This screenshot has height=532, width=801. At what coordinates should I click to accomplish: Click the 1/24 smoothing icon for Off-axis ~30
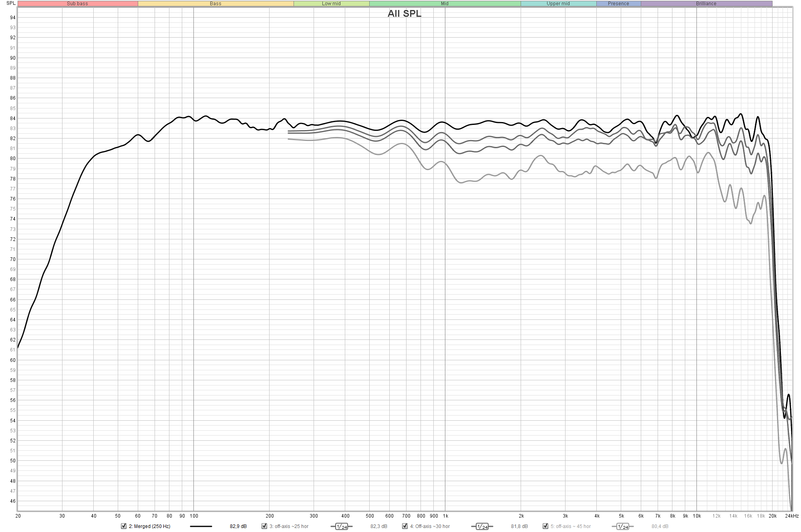(482, 526)
